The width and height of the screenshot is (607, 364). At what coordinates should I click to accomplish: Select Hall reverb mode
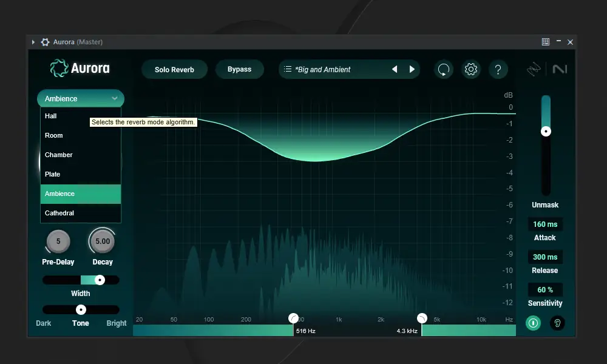pos(81,116)
